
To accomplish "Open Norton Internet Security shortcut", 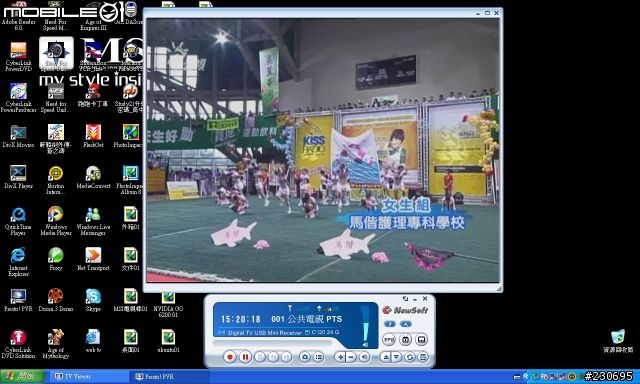I will [x=56, y=180].
